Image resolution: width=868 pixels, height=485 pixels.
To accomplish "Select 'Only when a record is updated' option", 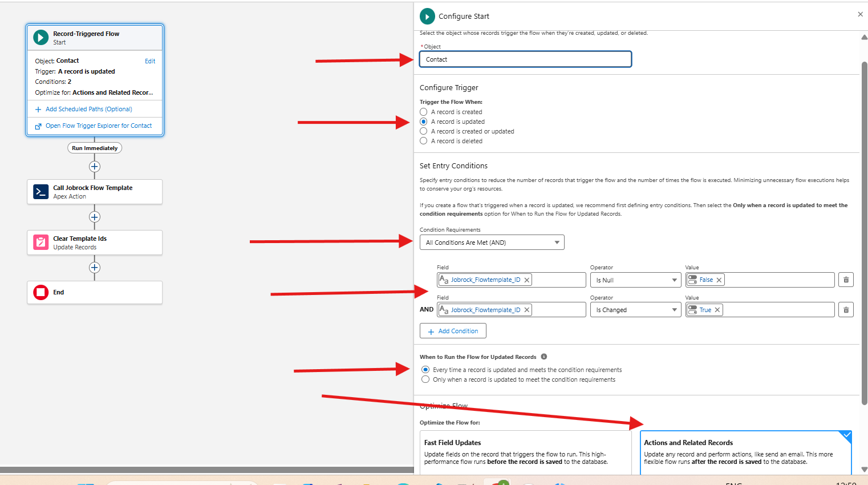I will (x=425, y=379).
